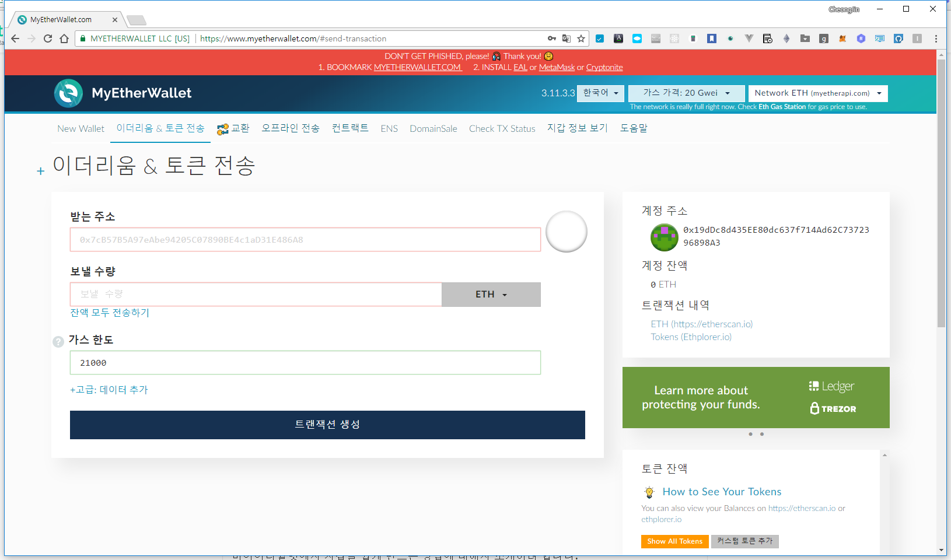Expand the 가스 가격: 20 Gwei dropdown
This screenshot has height=560, width=951.
point(687,93)
